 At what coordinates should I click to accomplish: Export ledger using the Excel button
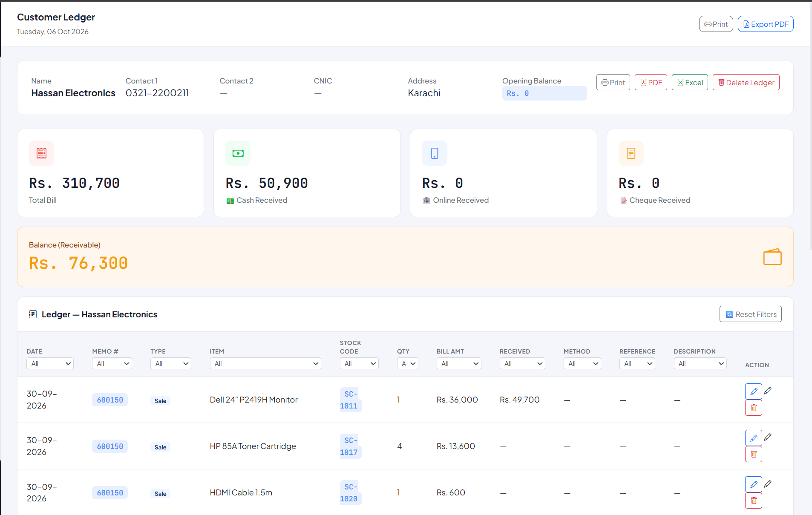[x=690, y=82]
